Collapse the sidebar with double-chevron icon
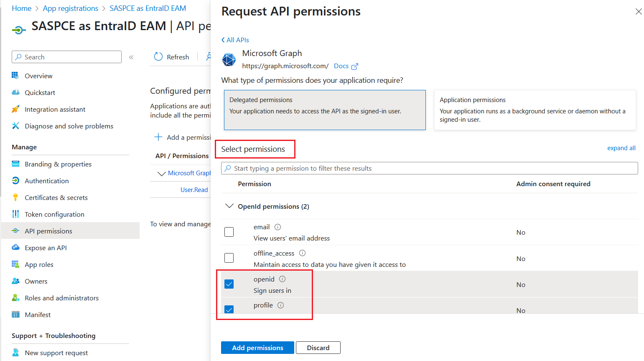644x361 pixels. [131, 57]
